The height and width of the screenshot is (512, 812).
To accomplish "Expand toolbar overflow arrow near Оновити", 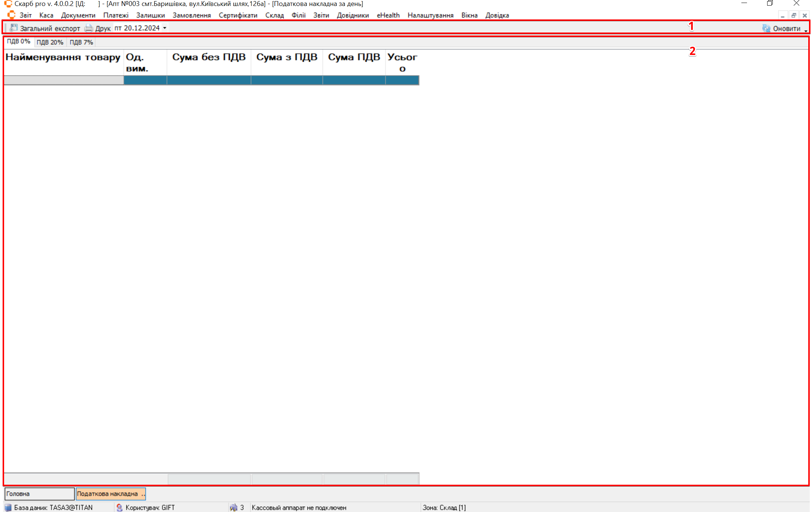I will point(806,31).
